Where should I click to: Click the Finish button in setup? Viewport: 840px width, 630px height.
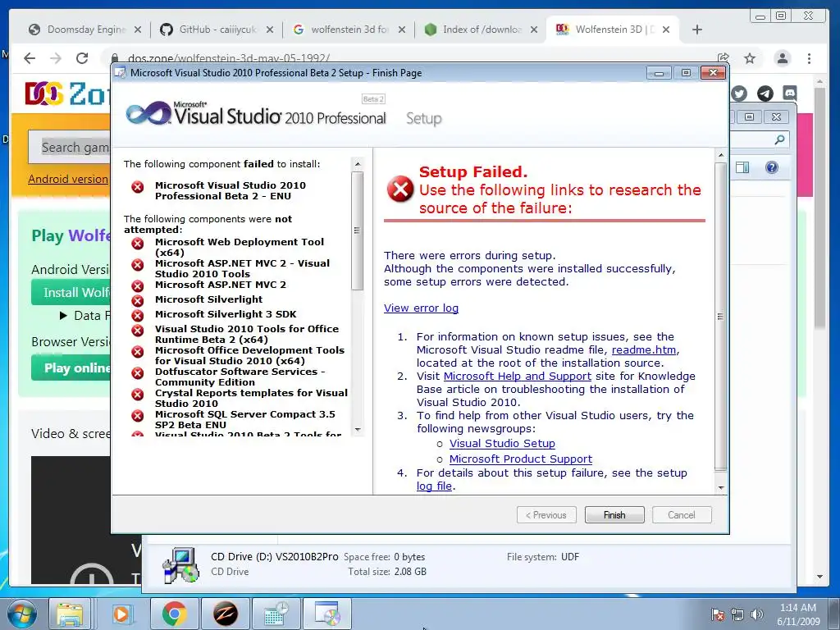(x=614, y=515)
